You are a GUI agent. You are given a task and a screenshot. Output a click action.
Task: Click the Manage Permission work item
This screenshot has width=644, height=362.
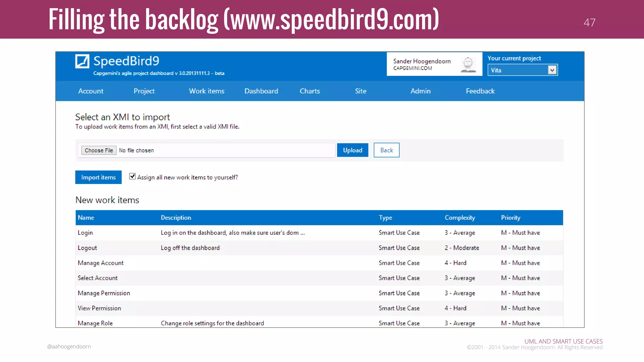coord(104,293)
